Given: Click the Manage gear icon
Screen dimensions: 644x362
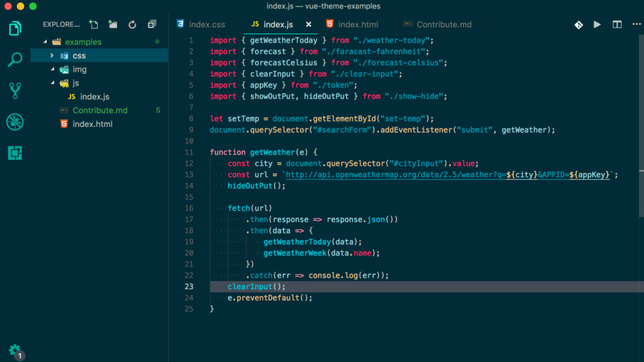Looking at the screenshot, I should pos(14,350).
